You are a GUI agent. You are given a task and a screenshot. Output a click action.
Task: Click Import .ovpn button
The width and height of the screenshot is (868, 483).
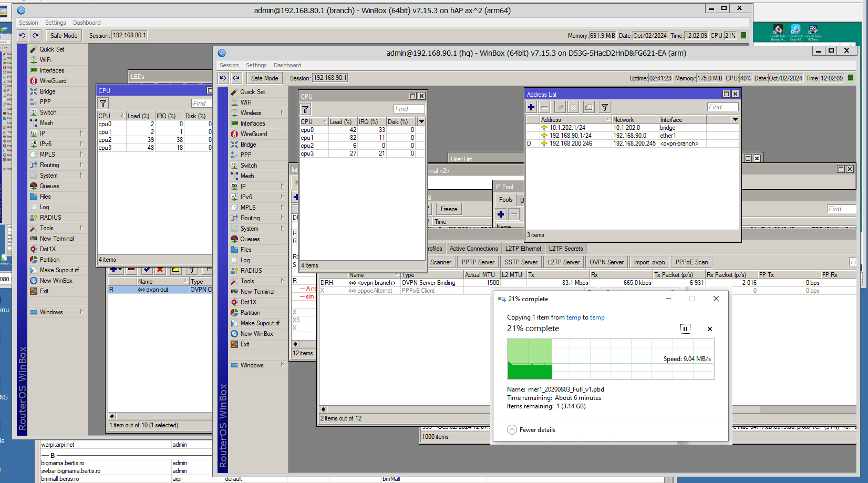[649, 262]
